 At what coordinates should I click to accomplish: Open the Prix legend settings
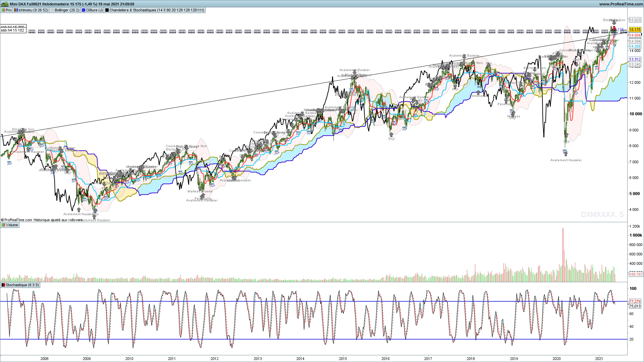coord(7,10)
